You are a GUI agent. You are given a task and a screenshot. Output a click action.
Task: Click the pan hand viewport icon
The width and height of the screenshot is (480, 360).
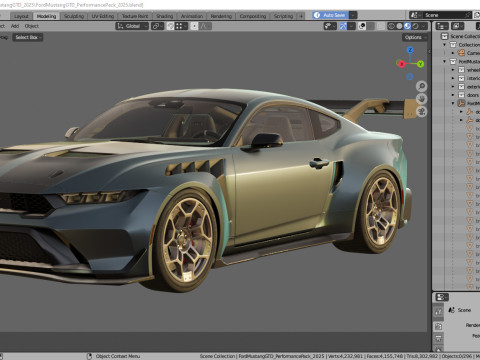(x=422, y=99)
